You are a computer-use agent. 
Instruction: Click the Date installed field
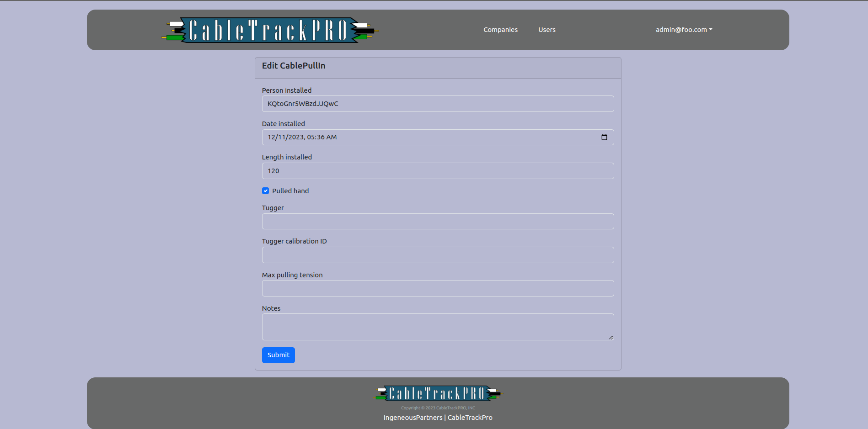[438, 137]
